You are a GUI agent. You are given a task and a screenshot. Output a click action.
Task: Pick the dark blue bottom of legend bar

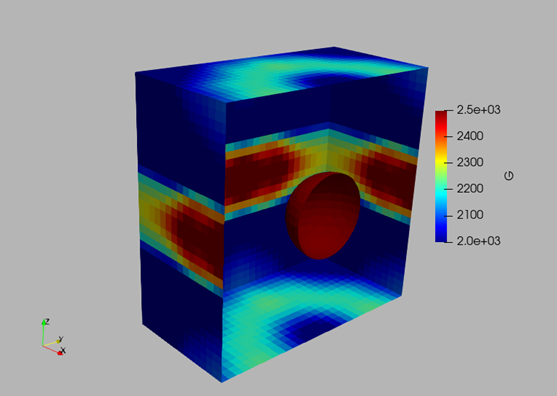point(441,237)
